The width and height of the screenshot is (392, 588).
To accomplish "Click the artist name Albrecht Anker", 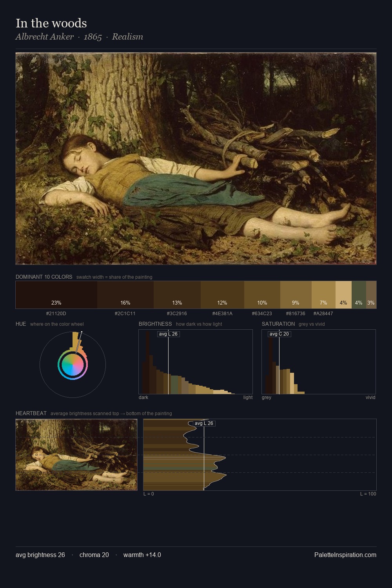I will [45, 36].
